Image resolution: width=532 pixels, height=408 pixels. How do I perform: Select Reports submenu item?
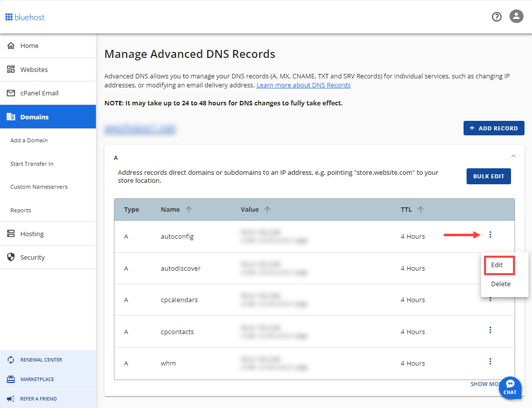pyautogui.click(x=20, y=210)
